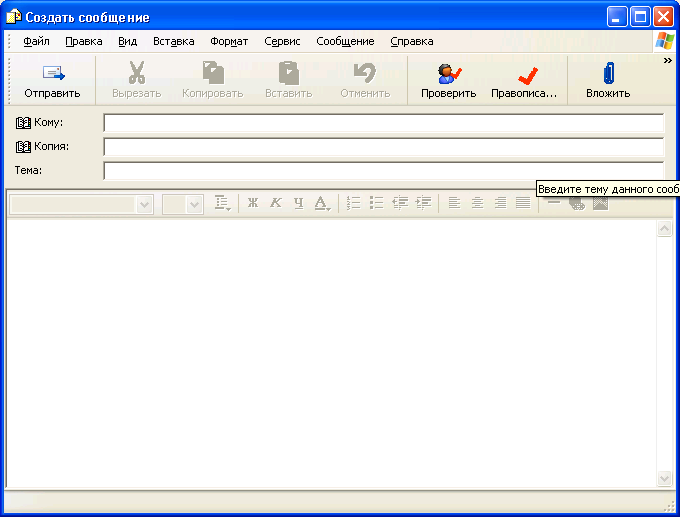This screenshot has width=680, height=517.
Task: Open the Правка menu
Action: tap(84, 41)
